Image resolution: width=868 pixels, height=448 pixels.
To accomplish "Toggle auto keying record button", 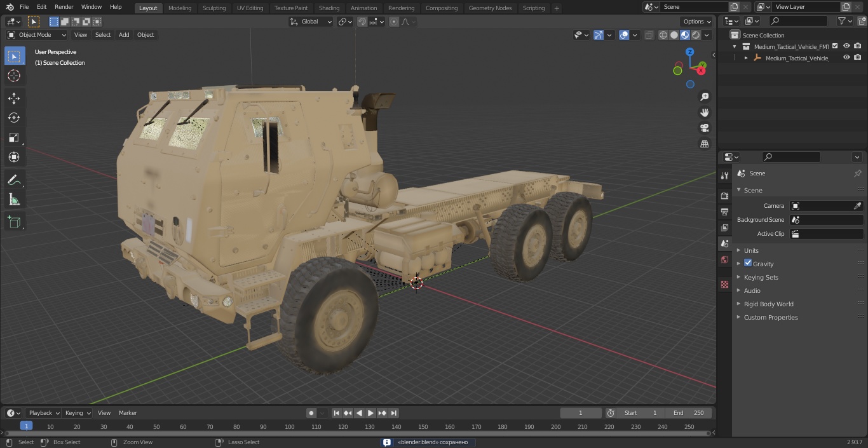I will click(311, 413).
